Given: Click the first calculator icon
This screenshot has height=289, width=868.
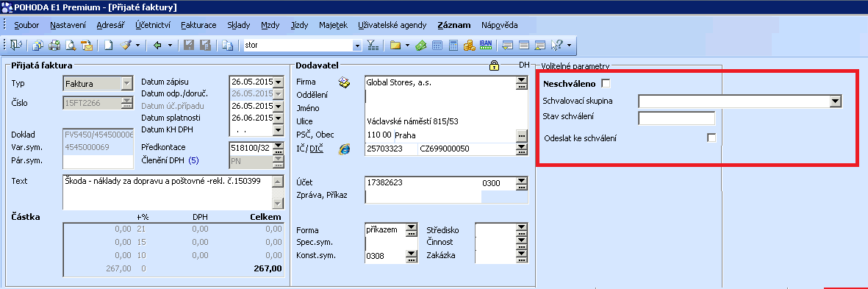Looking at the screenshot, I should [x=437, y=46].
